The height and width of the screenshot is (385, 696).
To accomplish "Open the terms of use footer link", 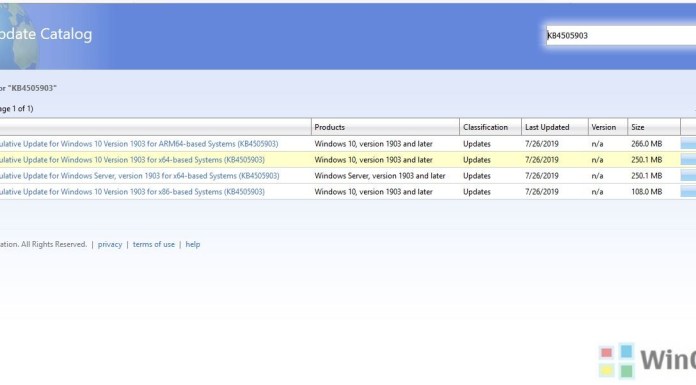I will 154,244.
